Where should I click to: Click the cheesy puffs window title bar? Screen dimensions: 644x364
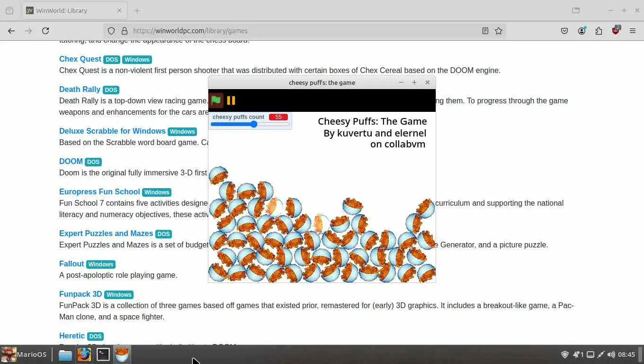coord(322,82)
